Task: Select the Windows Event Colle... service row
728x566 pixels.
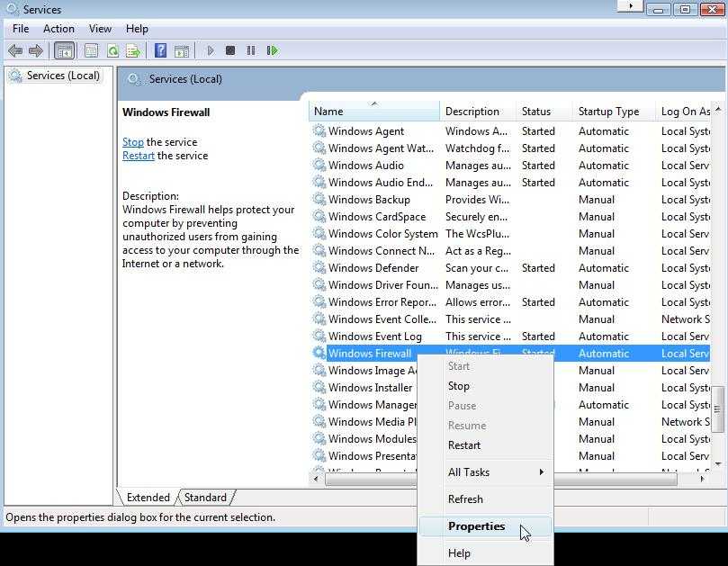Action: pos(510,319)
